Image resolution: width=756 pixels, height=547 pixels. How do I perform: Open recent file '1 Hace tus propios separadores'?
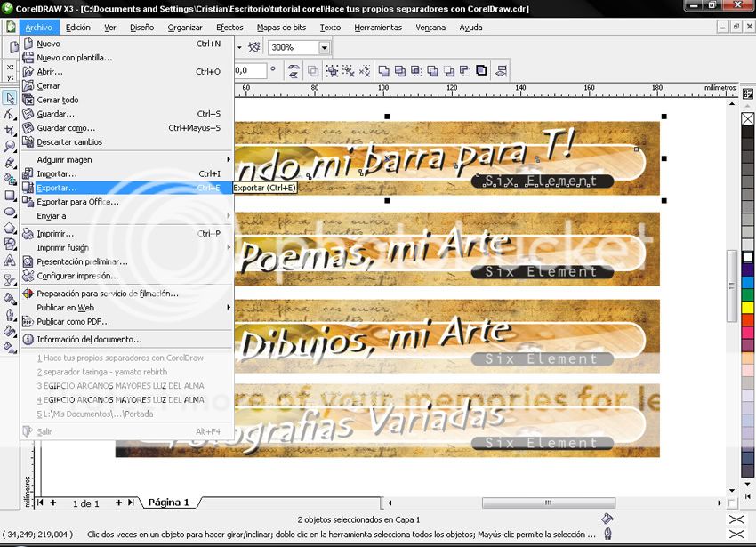[127, 358]
